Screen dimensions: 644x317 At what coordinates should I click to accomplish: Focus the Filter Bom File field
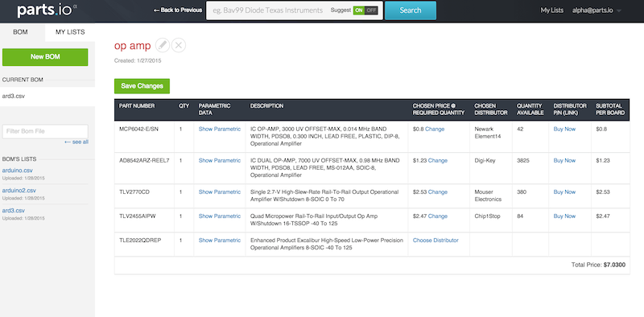(45, 131)
